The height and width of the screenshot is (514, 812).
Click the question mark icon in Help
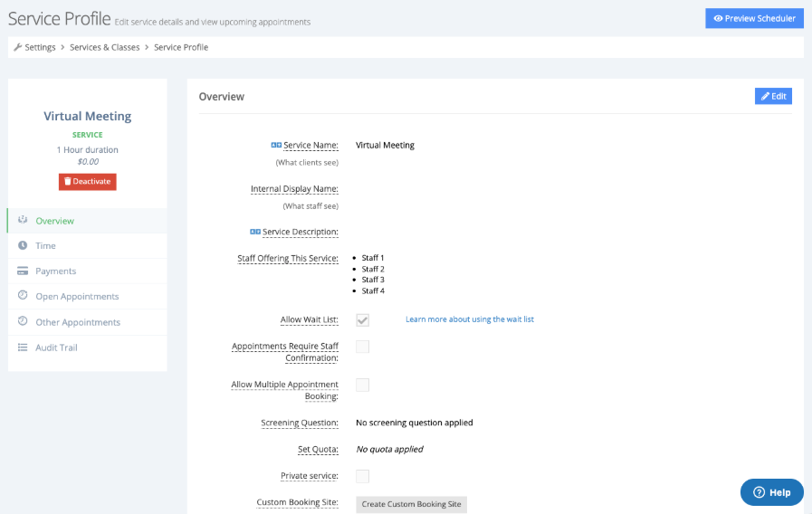point(759,492)
